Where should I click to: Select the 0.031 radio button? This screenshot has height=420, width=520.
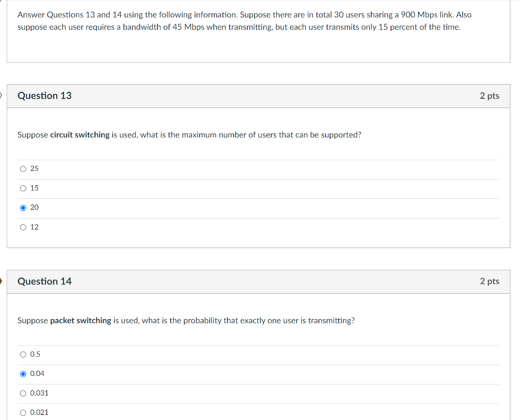pos(23,393)
